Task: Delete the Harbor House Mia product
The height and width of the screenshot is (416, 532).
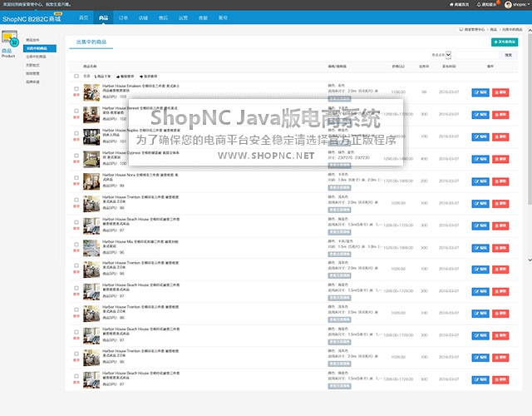Action: 500,248
